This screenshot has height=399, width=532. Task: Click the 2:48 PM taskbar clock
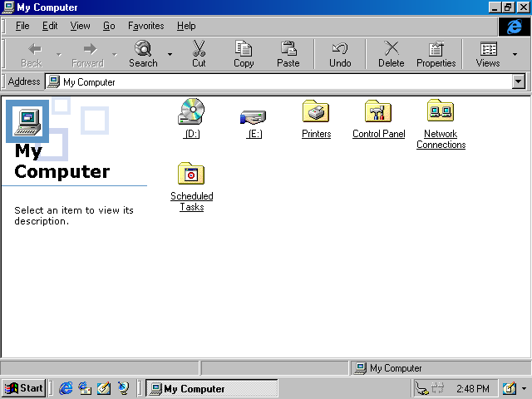point(472,388)
